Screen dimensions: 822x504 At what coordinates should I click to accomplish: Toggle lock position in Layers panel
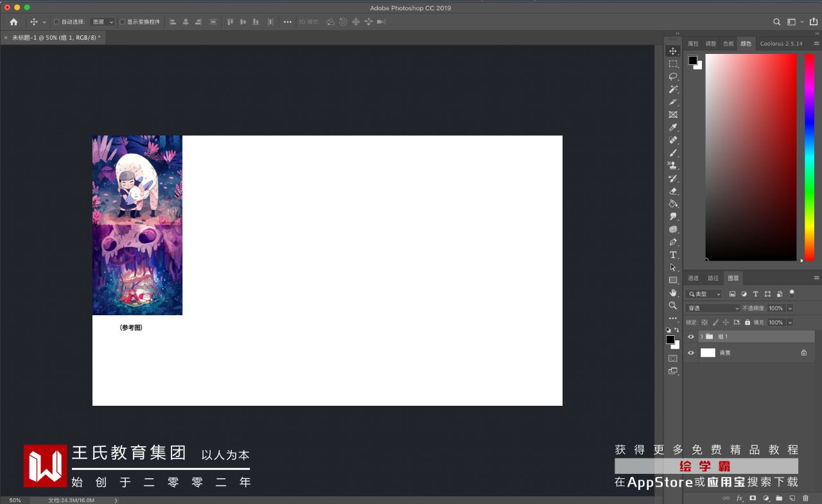click(x=726, y=322)
